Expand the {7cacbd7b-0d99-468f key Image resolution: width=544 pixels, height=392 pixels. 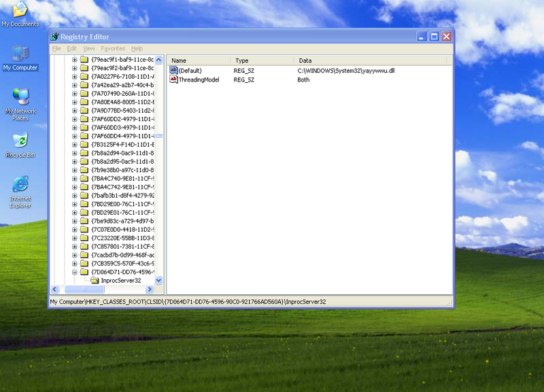[x=75, y=255]
